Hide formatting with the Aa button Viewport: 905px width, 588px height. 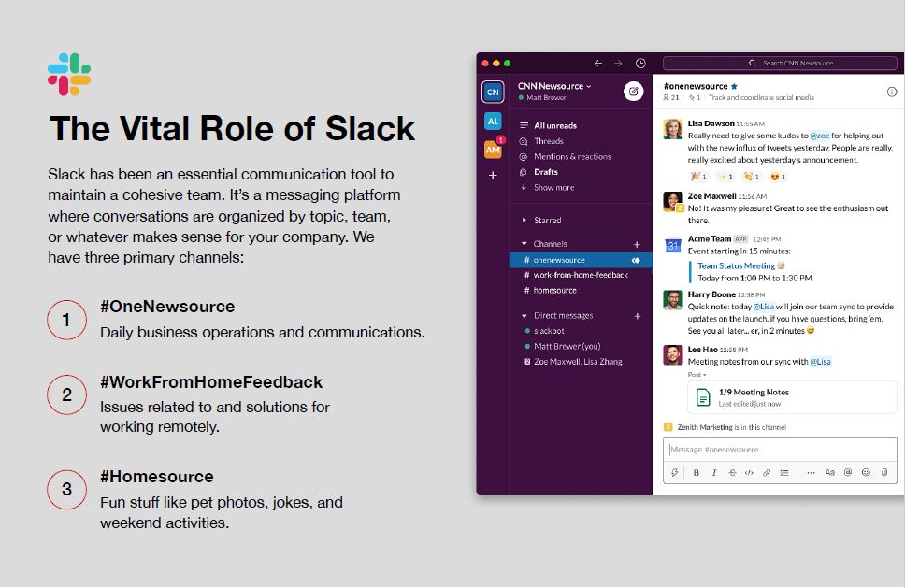tap(830, 473)
